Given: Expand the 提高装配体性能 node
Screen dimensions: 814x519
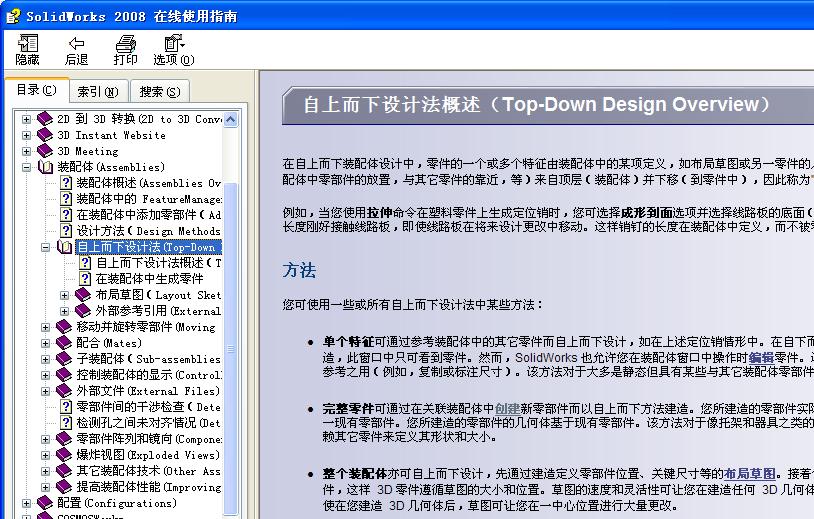Looking at the screenshot, I should pyautogui.click(x=45, y=487).
